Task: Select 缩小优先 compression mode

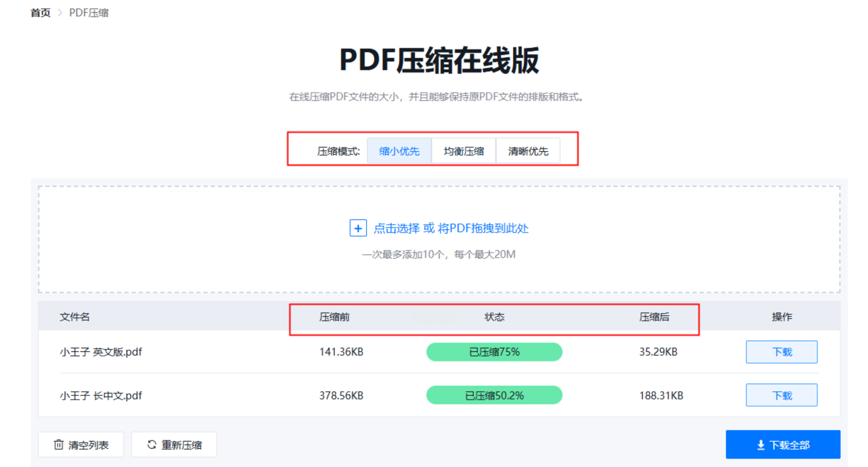Action: pos(399,151)
